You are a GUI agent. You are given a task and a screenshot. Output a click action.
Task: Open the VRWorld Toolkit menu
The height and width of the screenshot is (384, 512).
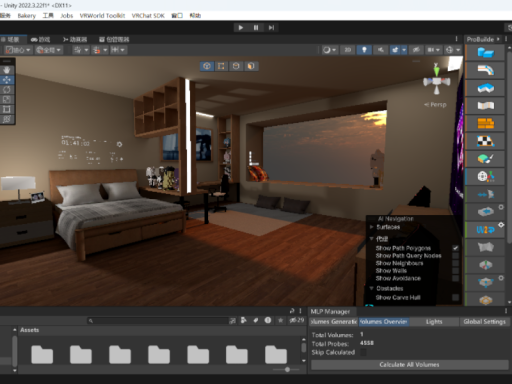click(102, 16)
